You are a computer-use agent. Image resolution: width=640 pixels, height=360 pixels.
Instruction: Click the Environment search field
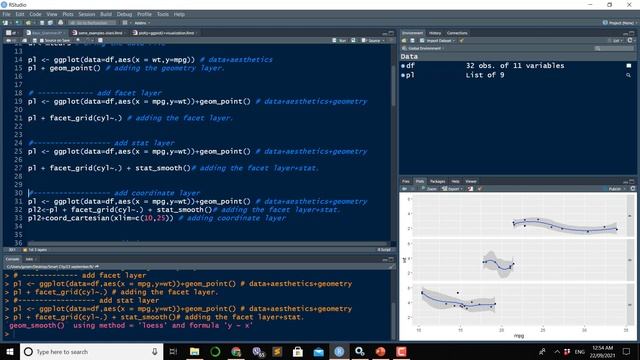coord(613,48)
